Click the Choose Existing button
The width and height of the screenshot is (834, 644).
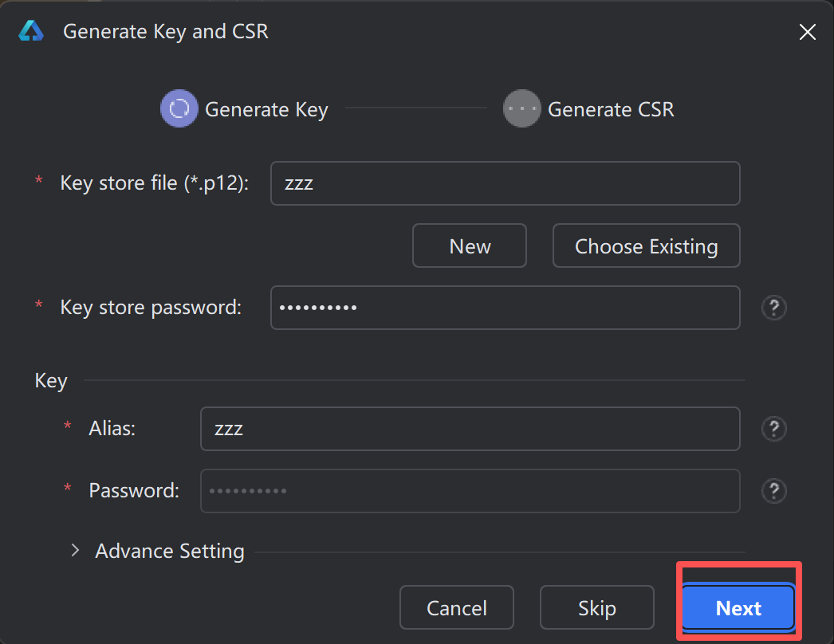[x=646, y=245]
